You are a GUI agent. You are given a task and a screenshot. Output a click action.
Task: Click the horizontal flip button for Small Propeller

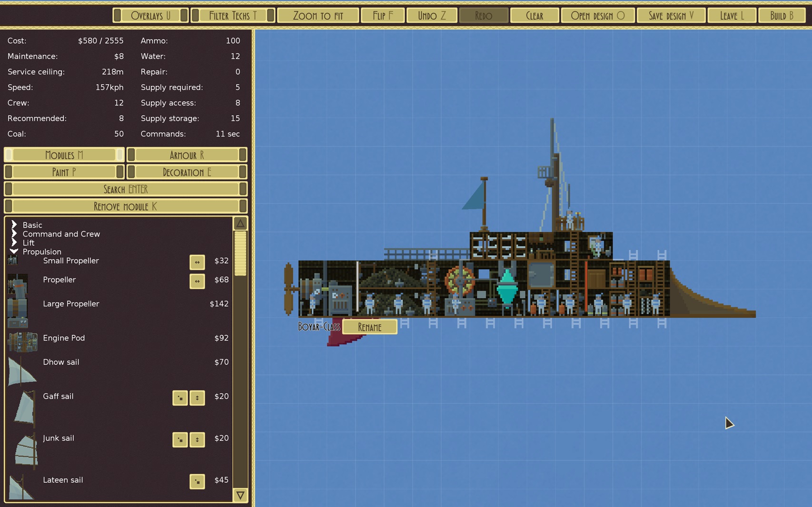(x=197, y=262)
